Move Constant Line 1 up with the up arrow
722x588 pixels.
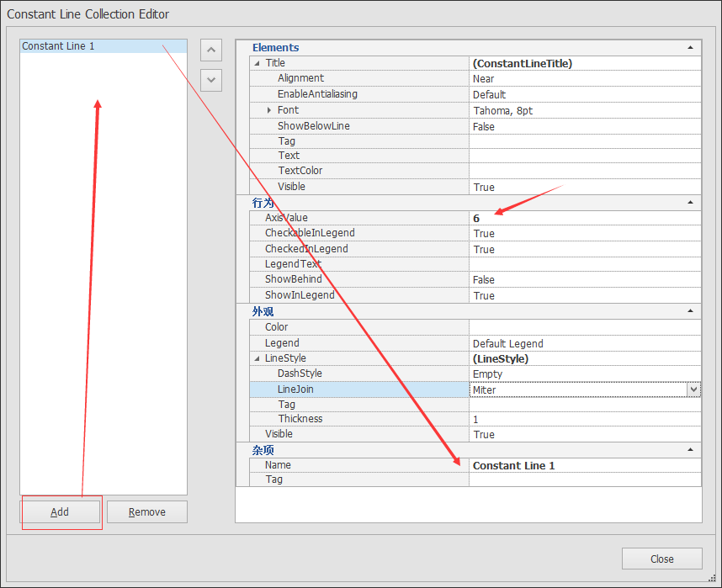pos(210,50)
